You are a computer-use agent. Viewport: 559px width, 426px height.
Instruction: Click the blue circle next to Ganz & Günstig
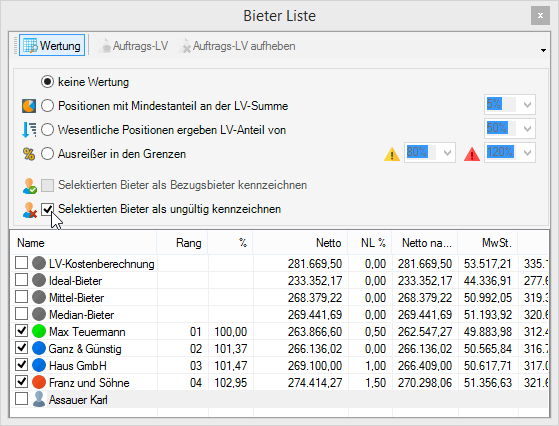[x=39, y=348]
